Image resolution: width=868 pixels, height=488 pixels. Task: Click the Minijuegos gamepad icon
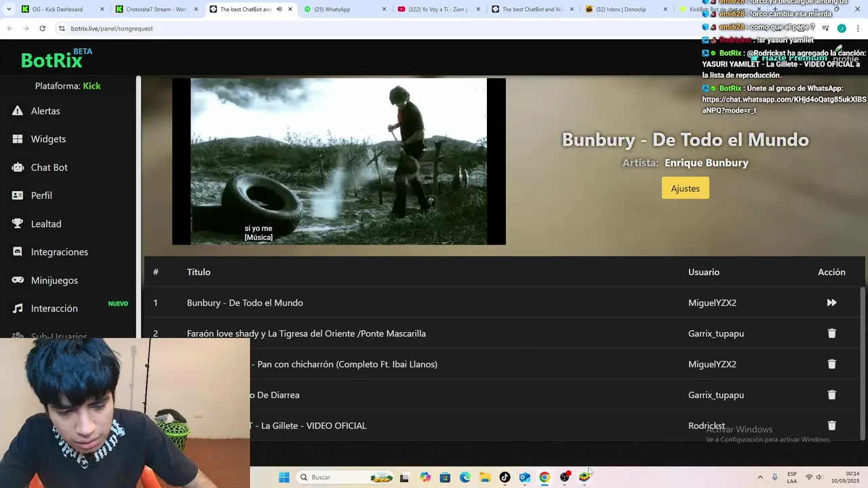coord(18,280)
